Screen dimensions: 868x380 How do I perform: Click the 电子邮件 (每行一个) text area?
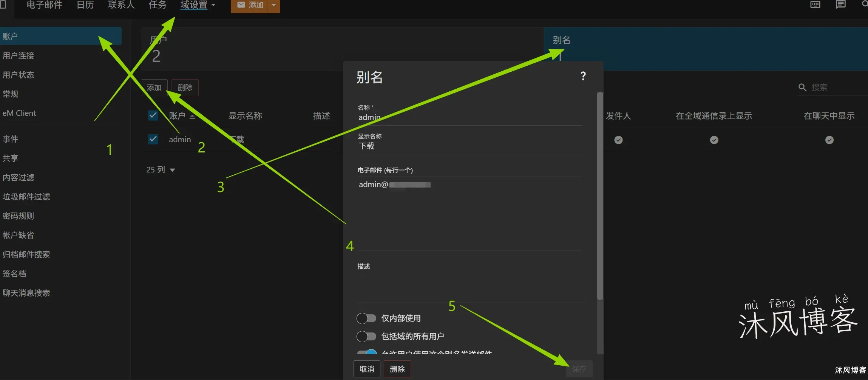click(x=470, y=214)
